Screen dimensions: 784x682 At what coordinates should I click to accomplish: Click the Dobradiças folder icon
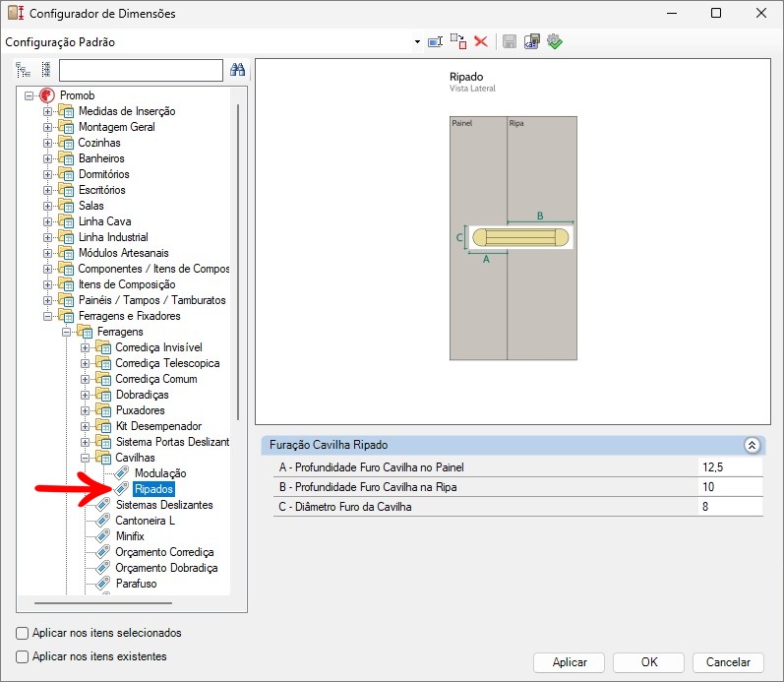(103, 395)
